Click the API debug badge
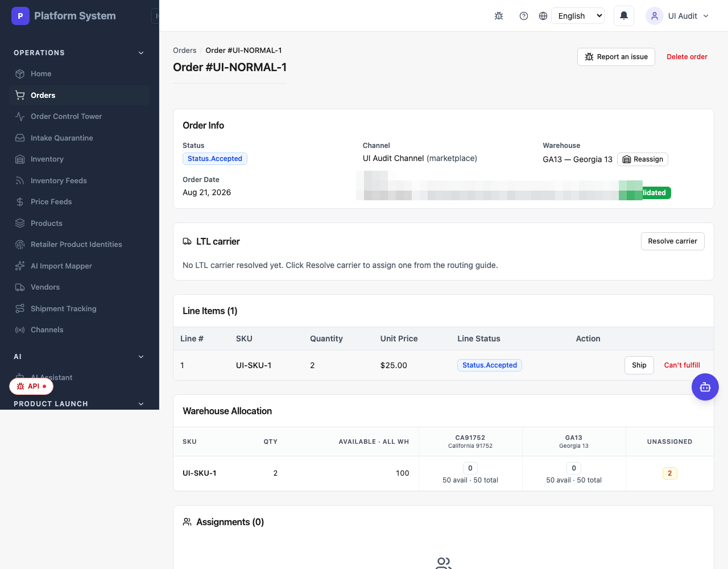 [31, 386]
